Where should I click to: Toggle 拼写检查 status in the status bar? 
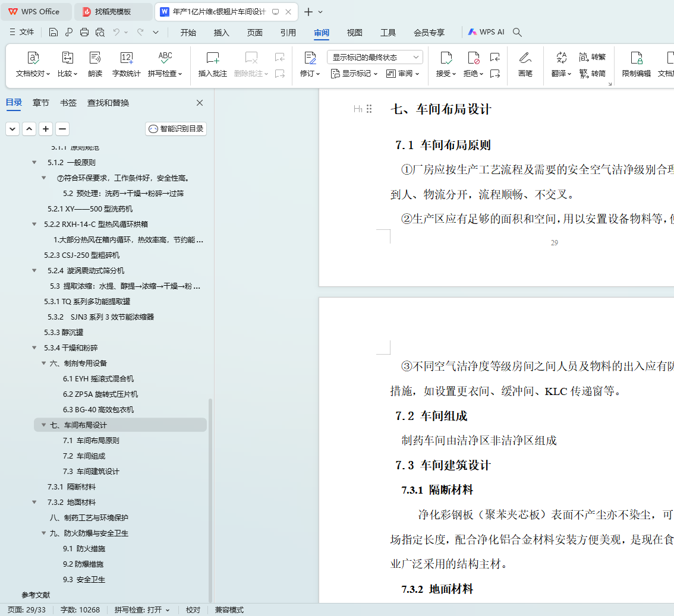pyautogui.click(x=142, y=610)
